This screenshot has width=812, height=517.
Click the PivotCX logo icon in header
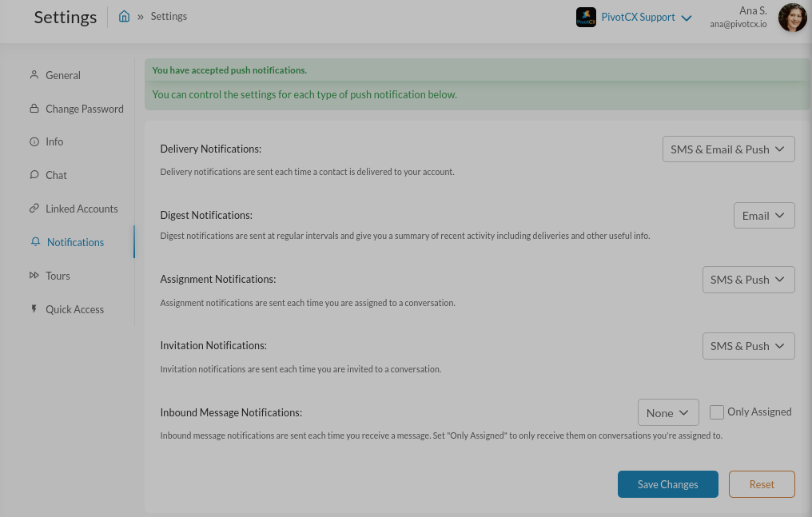pos(586,18)
